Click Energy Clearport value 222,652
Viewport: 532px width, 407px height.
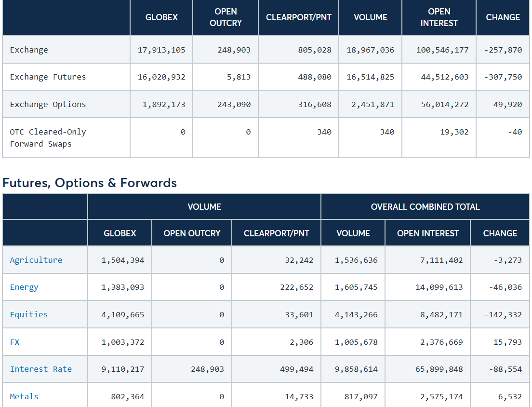coord(296,287)
